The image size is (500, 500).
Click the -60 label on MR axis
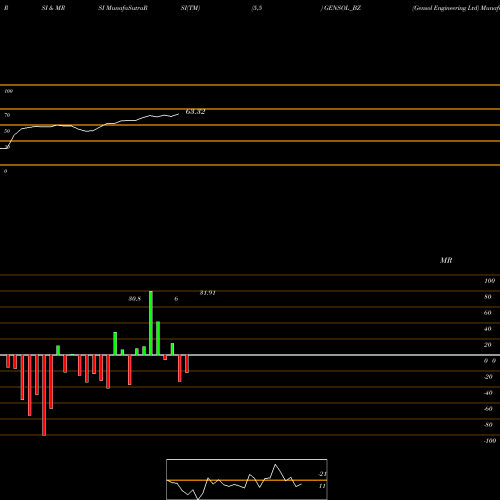coord(488,409)
